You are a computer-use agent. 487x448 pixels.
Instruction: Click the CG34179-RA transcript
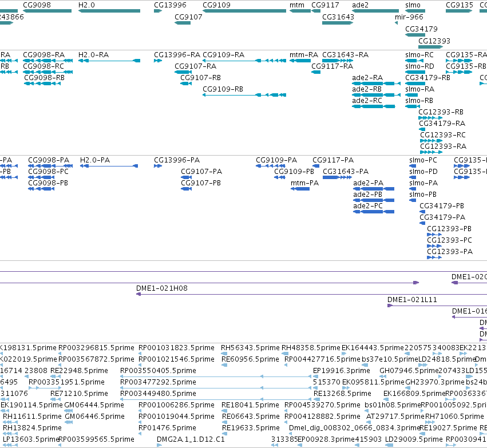(x=422, y=129)
